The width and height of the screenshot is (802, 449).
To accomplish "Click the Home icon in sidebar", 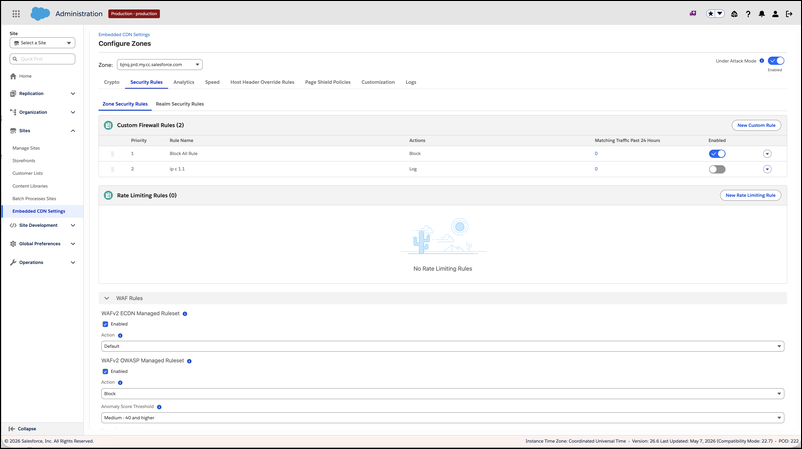I will 13,76.
